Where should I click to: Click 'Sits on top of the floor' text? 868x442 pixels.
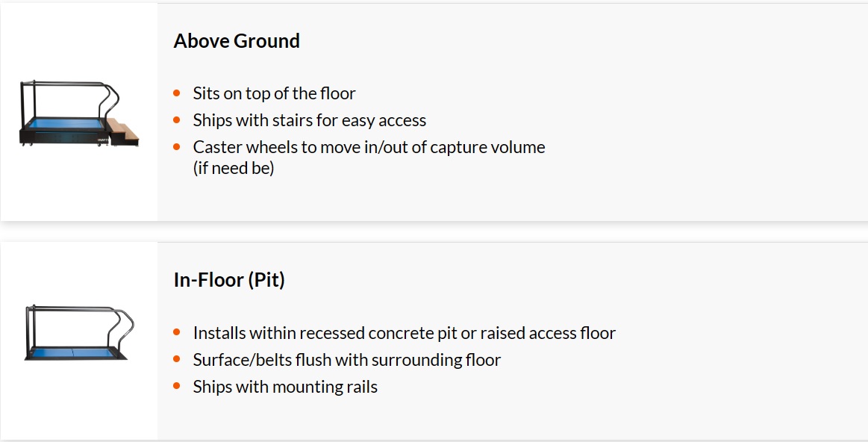pyautogui.click(x=274, y=93)
